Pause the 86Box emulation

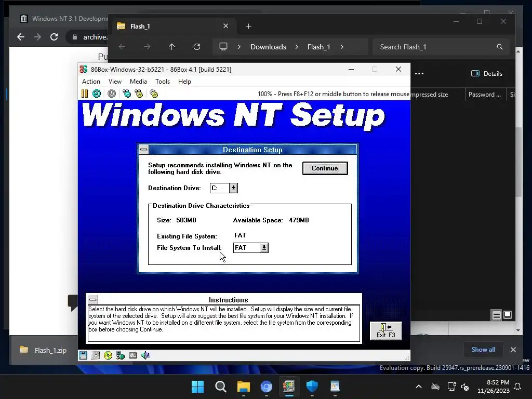(85, 94)
